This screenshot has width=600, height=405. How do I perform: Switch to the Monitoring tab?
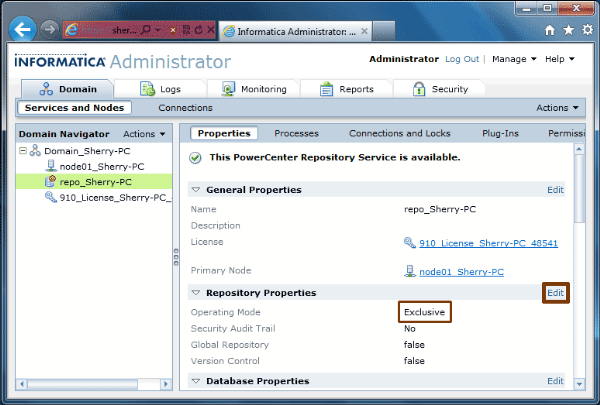pos(254,89)
